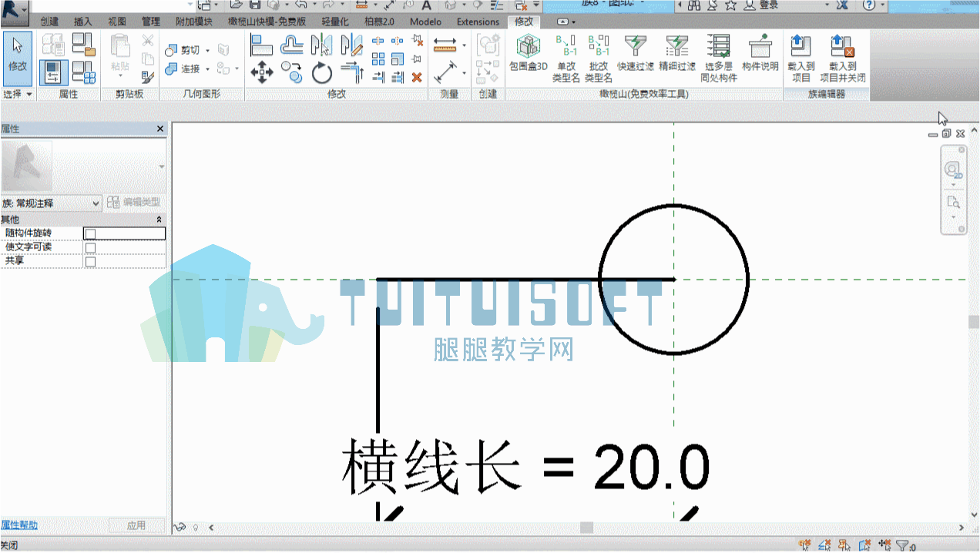This screenshot has height=553, width=980.
Task: Select the Array tool
Action: [x=378, y=59]
